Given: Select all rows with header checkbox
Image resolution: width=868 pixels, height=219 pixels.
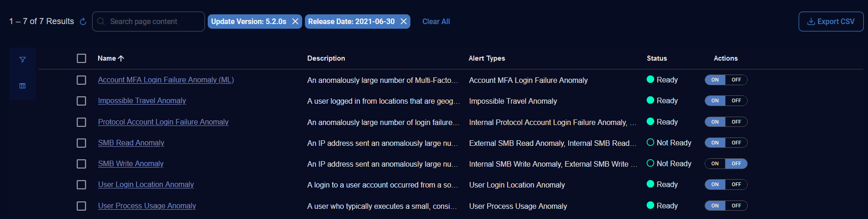Looking at the screenshot, I should pos(81,58).
